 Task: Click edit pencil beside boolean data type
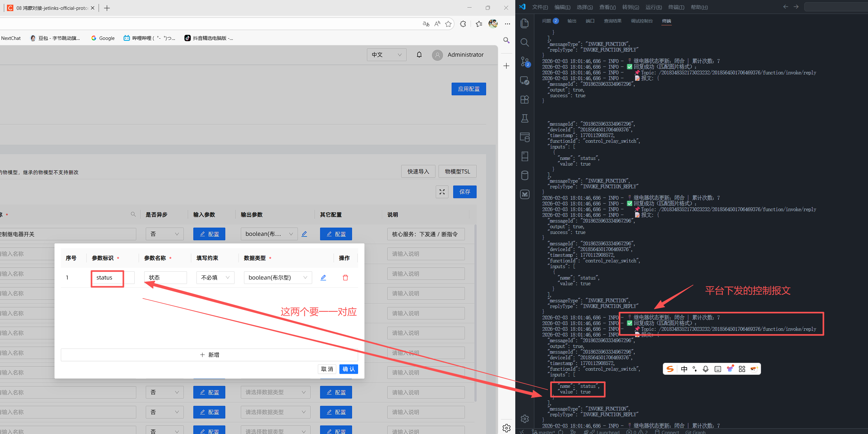[x=323, y=277]
